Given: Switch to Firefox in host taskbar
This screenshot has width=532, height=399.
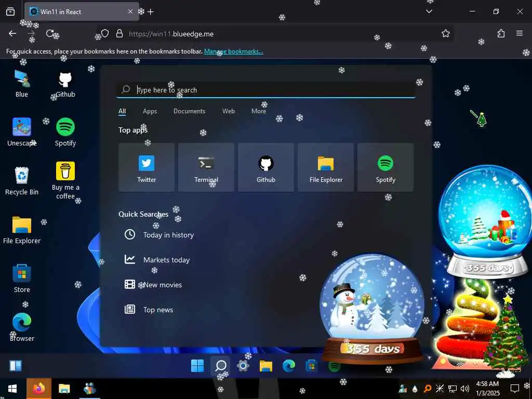Looking at the screenshot, I should [38, 389].
